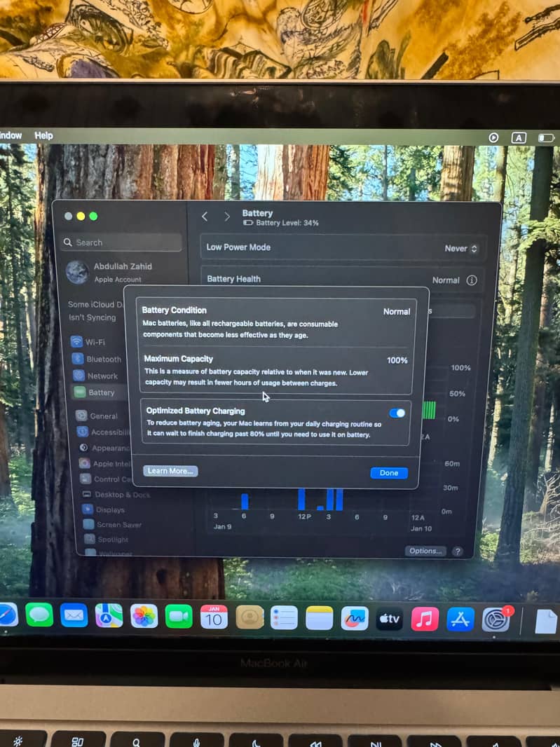
Task: Open Calendar showing Jan 10
Action: tap(214, 617)
